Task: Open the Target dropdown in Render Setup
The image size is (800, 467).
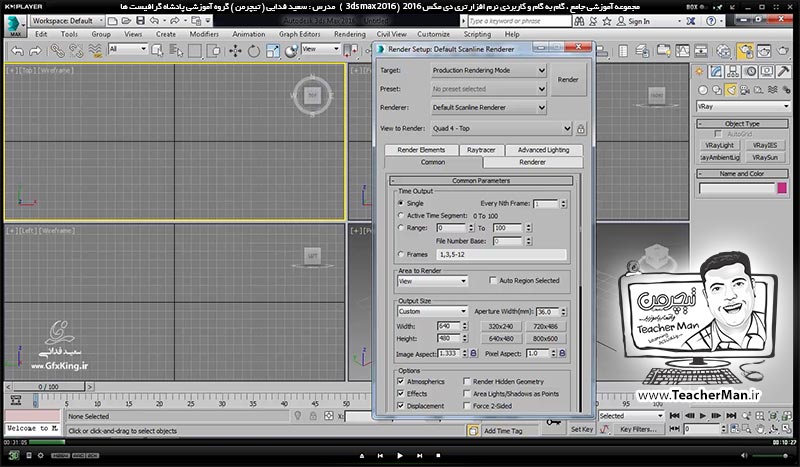Action: click(489, 70)
